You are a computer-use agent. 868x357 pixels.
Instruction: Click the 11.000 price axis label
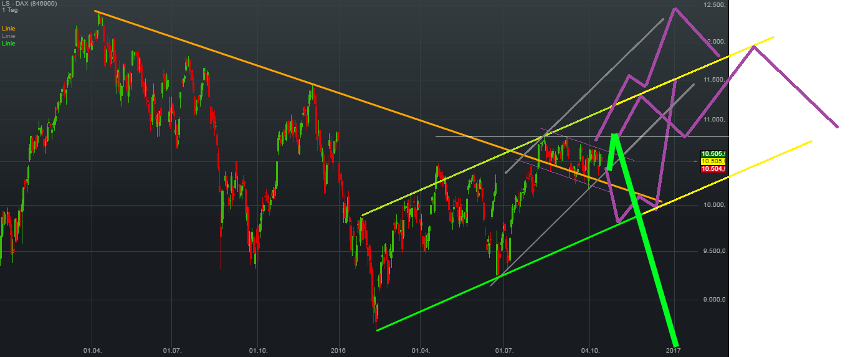tap(715, 120)
